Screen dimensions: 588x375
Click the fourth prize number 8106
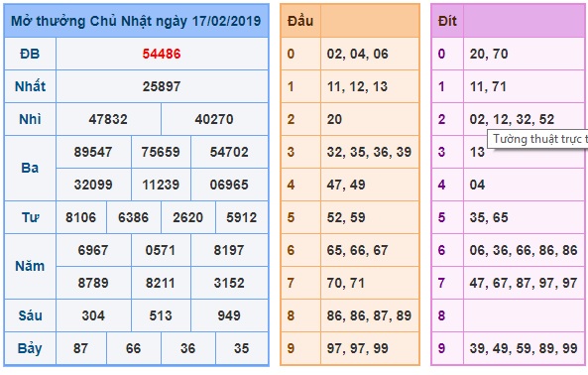[x=80, y=217]
